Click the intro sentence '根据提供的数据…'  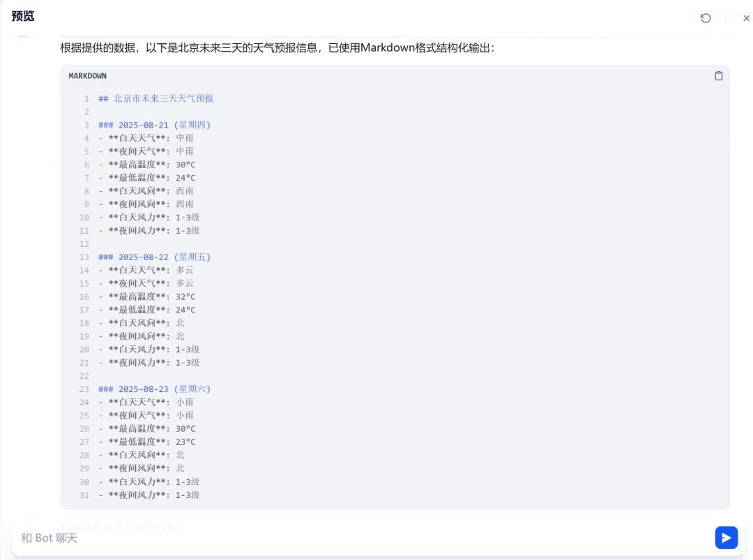click(277, 48)
